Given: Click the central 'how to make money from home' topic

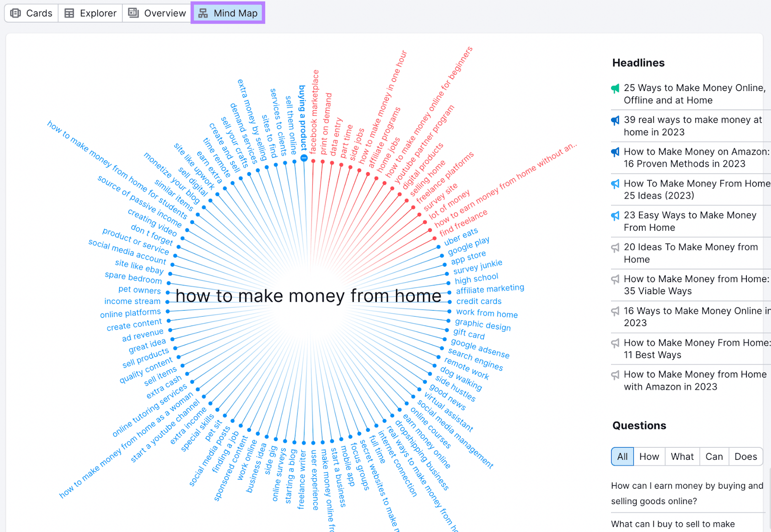Looking at the screenshot, I should (309, 296).
